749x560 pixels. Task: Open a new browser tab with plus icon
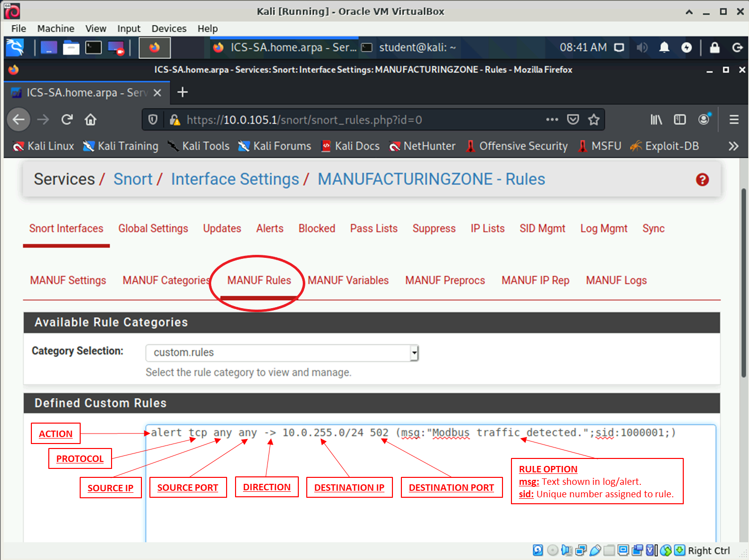182,92
